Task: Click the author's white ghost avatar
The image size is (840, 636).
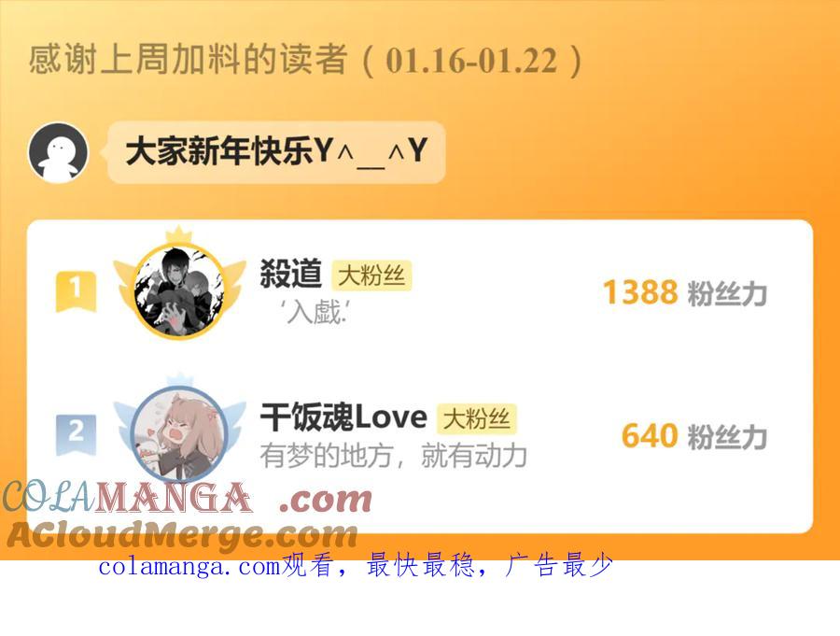Action: (x=59, y=152)
